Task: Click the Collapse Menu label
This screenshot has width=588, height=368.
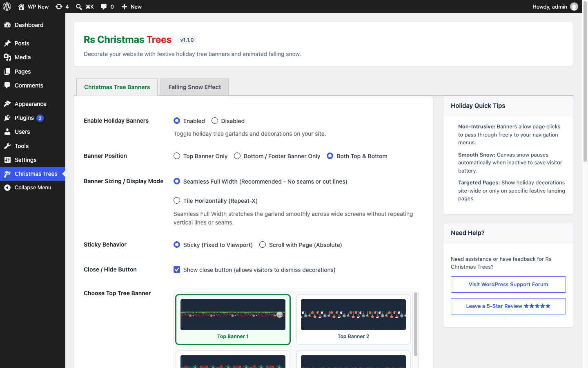Action: click(x=33, y=188)
